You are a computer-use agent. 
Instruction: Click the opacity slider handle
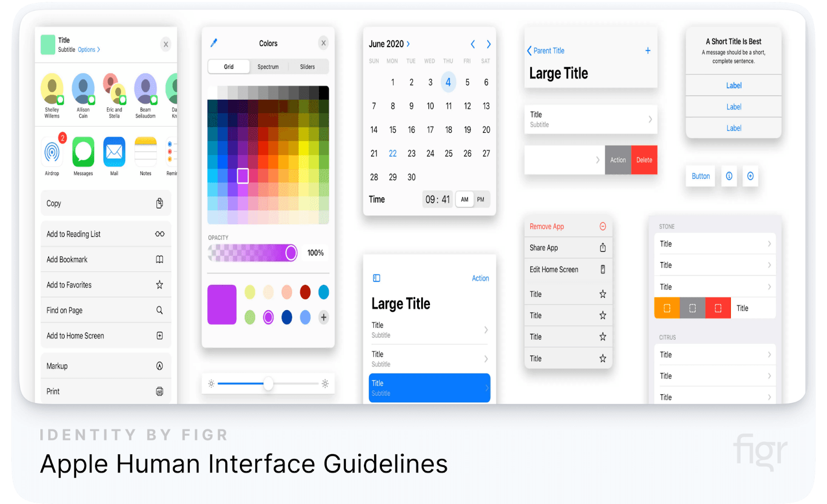(291, 253)
